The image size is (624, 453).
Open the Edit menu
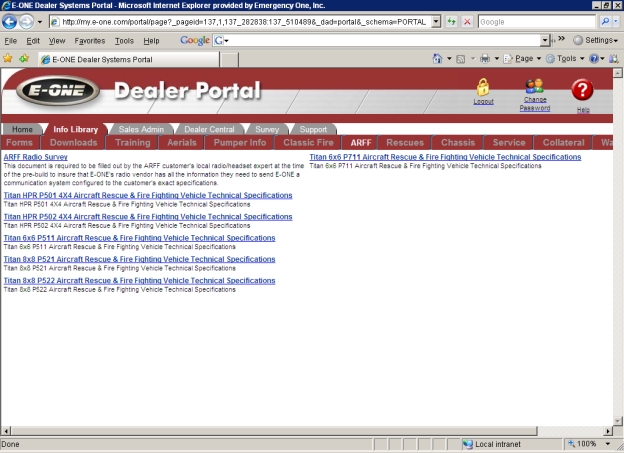[x=33, y=41]
